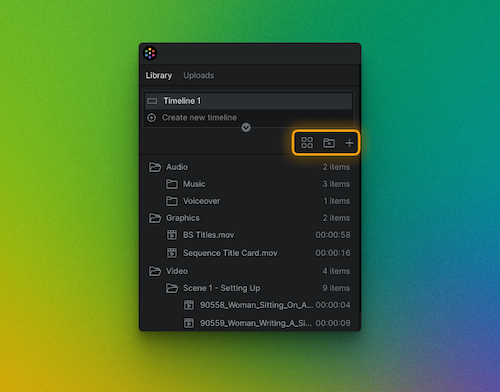Click the 1 items count beside Voiceover
The image size is (500, 392).
point(337,201)
